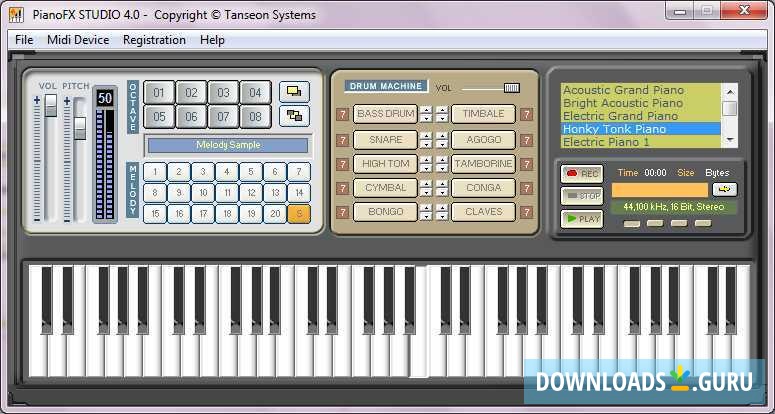Viewport: 775px width, 414px height.
Task: Click the VOL slider handle in left panel
Action: (x=50, y=105)
